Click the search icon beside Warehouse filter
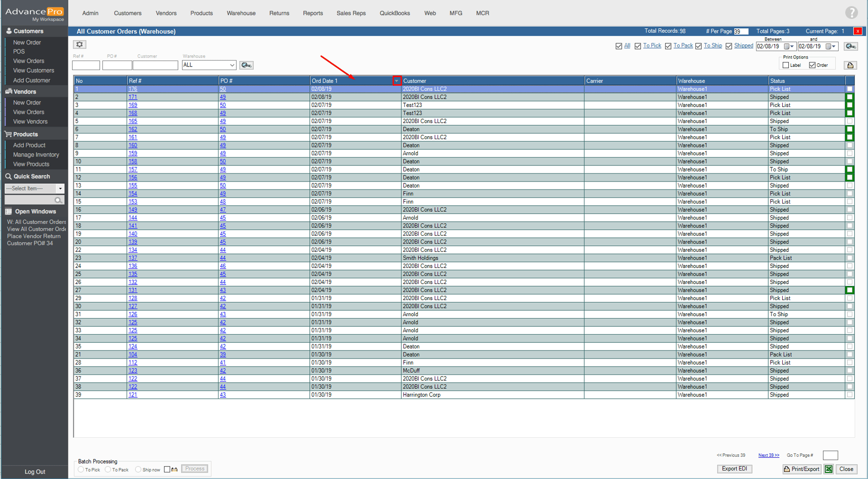The height and width of the screenshot is (479, 868). 246,65
